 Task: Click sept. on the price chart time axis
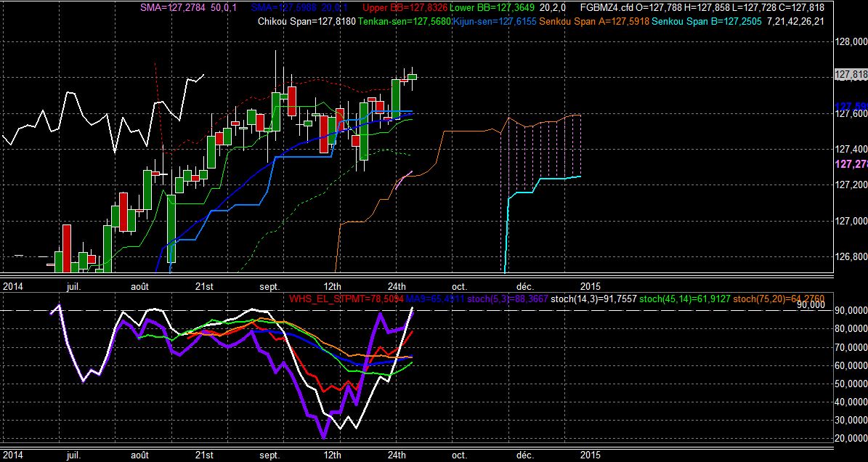coord(269,287)
